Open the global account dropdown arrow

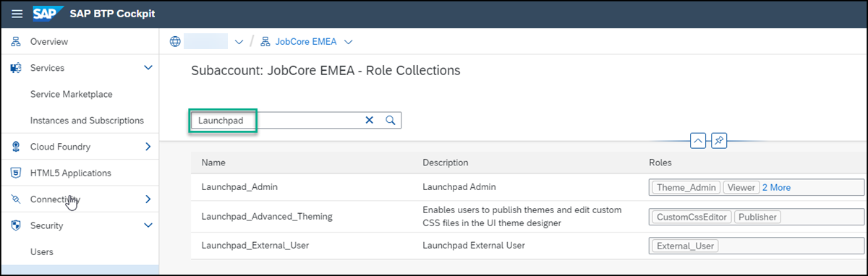pos(239,42)
